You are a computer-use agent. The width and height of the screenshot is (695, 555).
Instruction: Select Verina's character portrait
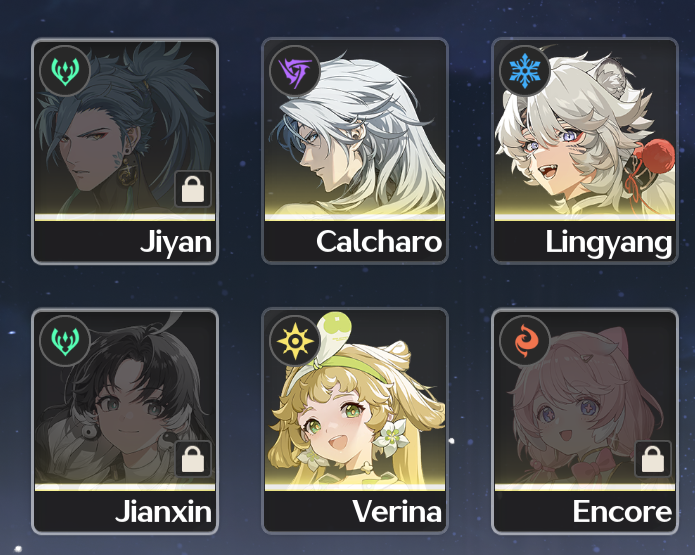pyautogui.click(x=355, y=399)
